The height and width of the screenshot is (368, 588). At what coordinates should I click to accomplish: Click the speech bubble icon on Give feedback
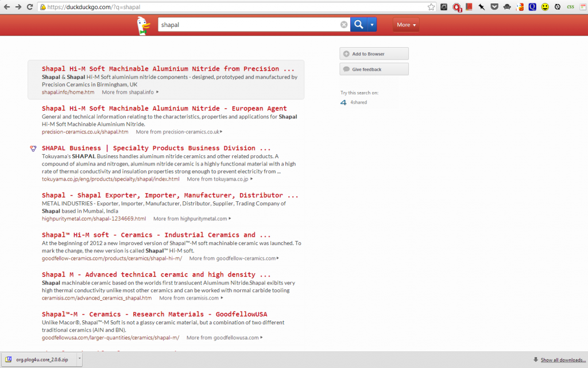[x=346, y=69]
